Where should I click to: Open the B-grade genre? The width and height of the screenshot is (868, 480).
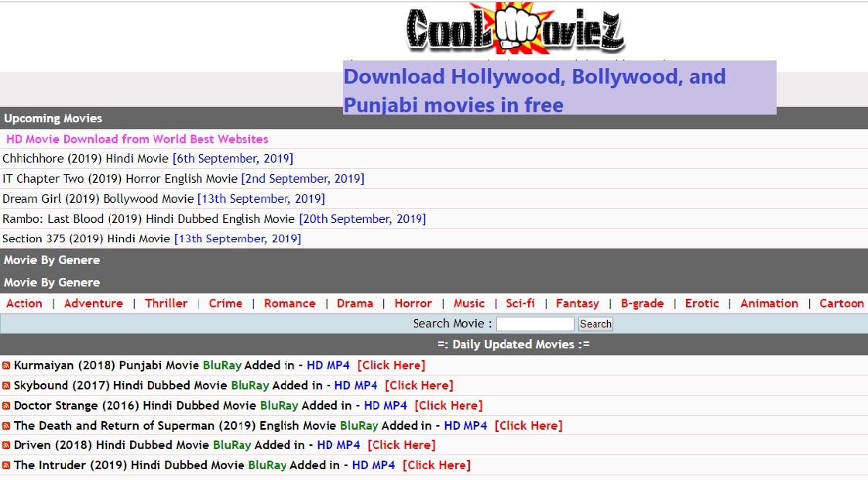(642, 303)
